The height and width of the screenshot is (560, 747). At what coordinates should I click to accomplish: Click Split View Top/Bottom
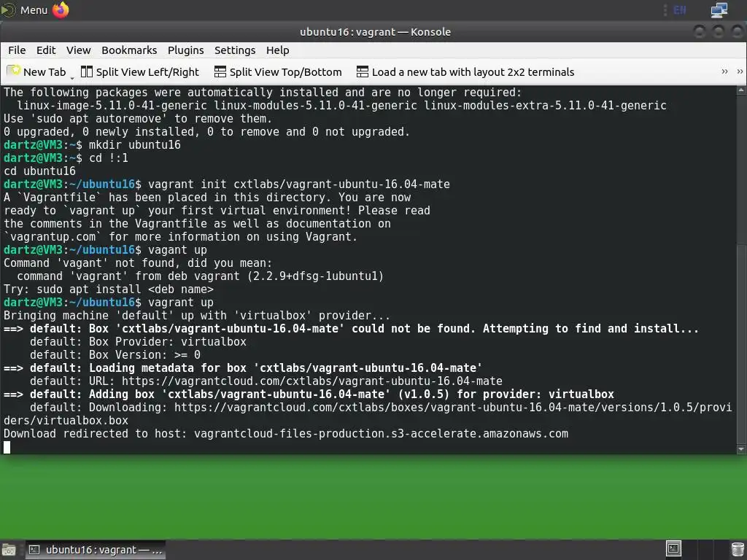click(278, 72)
